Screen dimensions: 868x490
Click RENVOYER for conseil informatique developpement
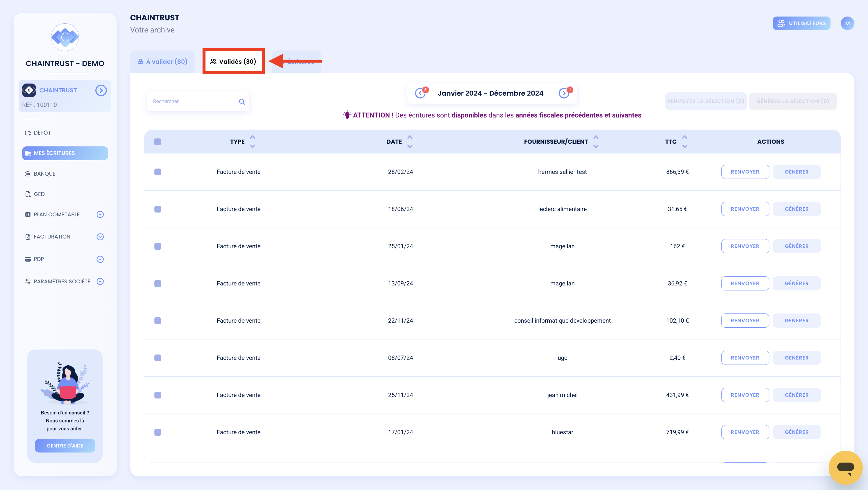tap(745, 321)
